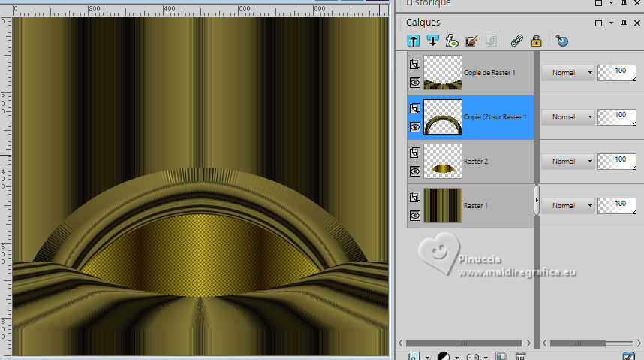Click layer type icon of Raster 1

click(x=415, y=197)
